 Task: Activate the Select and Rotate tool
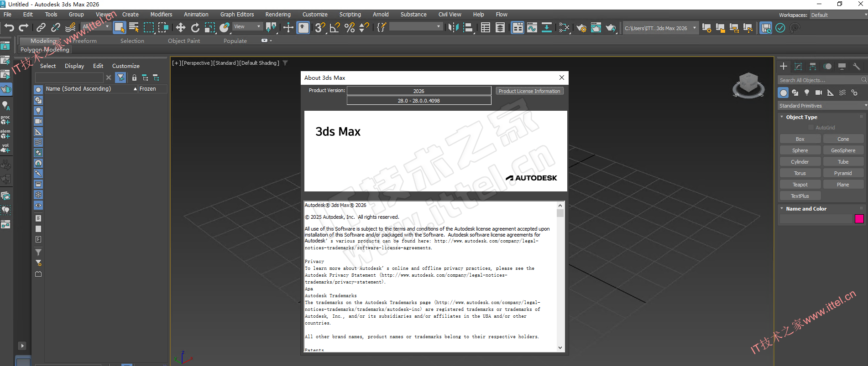click(x=195, y=28)
